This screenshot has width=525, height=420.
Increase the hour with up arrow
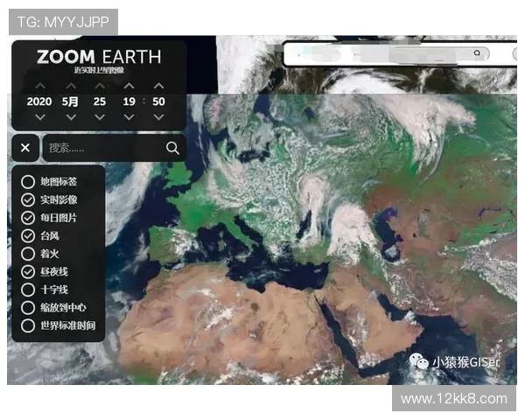(x=129, y=86)
